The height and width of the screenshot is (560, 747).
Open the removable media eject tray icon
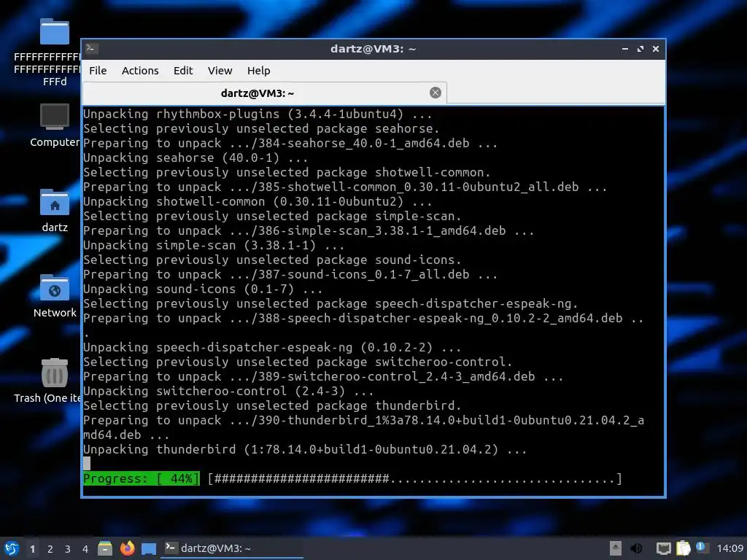tap(616, 548)
